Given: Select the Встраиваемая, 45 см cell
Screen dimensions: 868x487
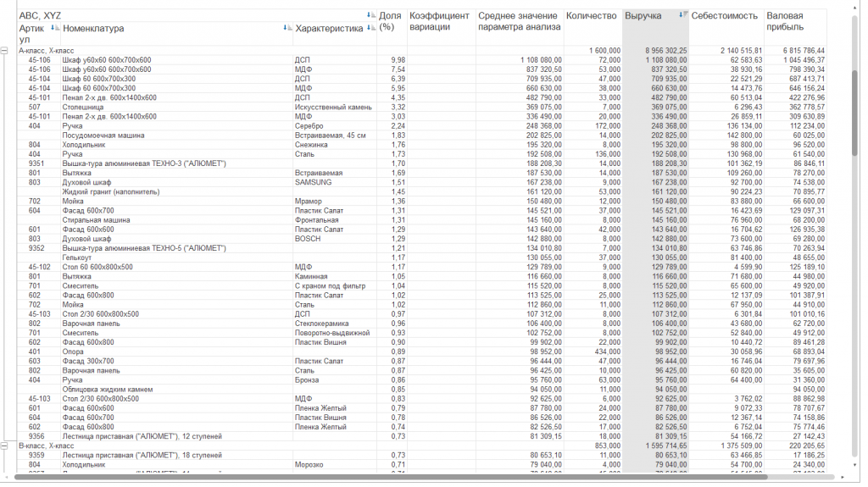Looking at the screenshot, I should [x=330, y=135].
